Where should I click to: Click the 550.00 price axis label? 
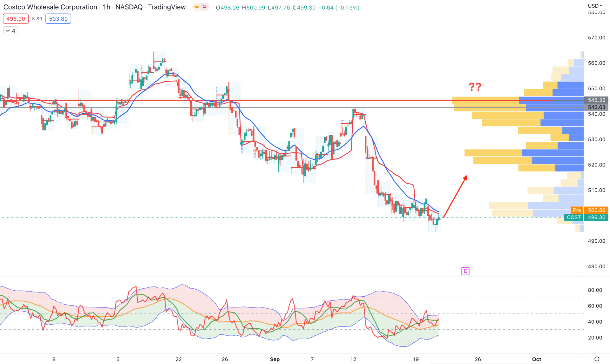(596, 88)
